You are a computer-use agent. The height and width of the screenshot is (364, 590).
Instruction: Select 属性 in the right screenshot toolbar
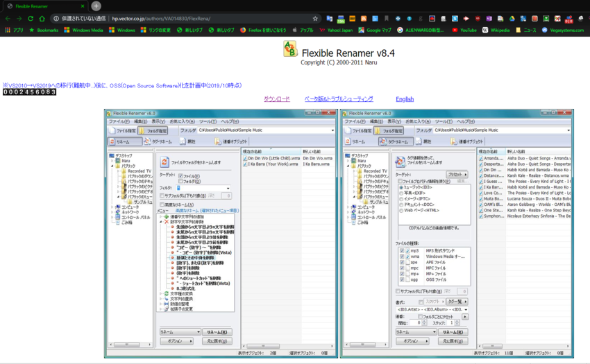pos(423,141)
